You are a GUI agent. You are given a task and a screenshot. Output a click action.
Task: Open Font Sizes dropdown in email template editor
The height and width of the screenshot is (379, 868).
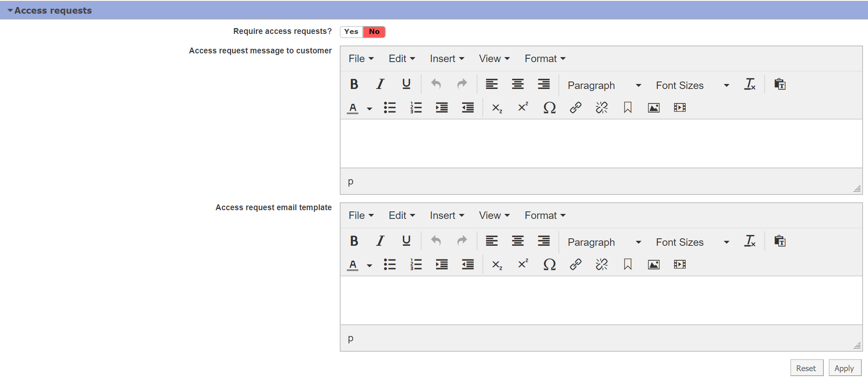(x=692, y=242)
